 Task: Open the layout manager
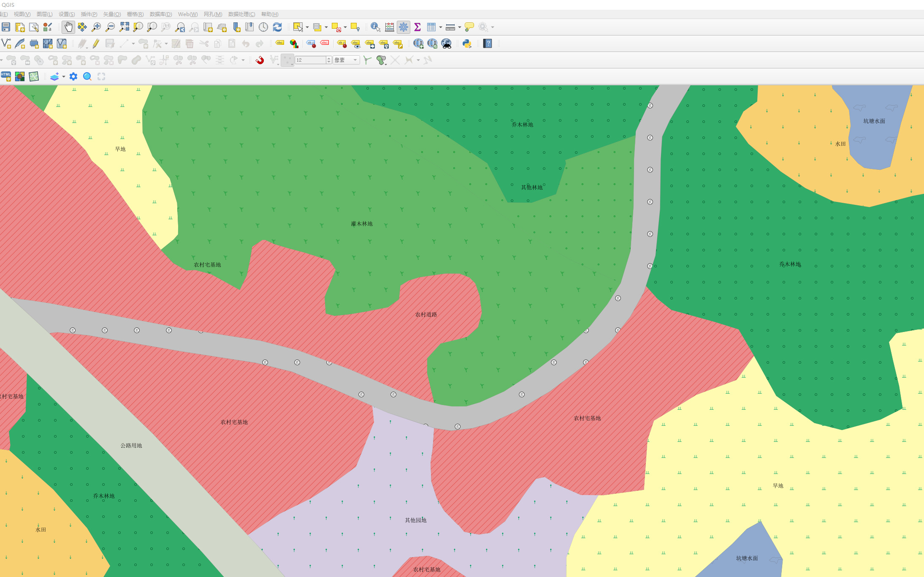coord(34,27)
